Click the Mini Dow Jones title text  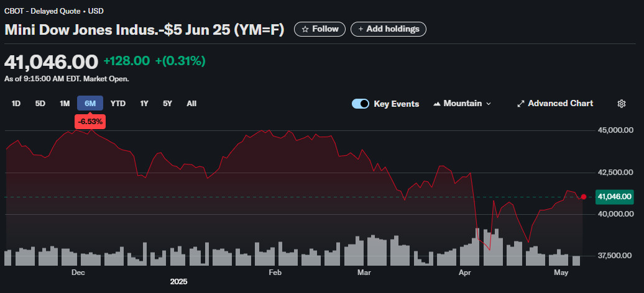coord(144,30)
